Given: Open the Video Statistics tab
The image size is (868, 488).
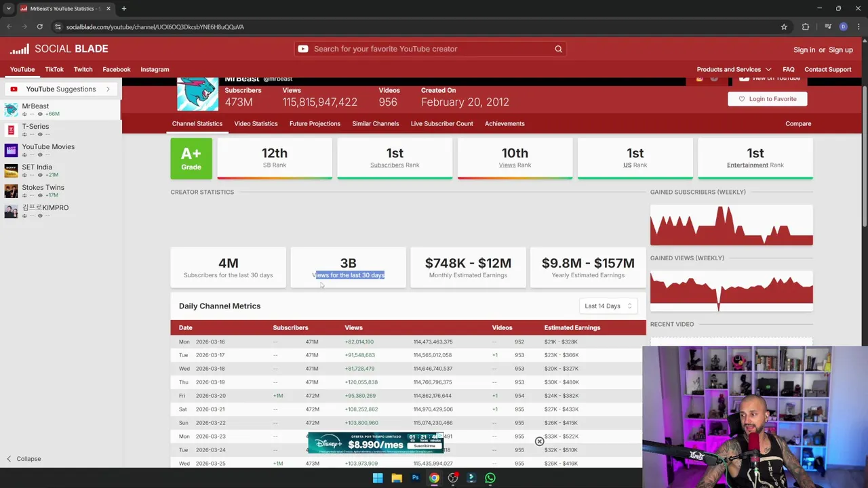Looking at the screenshot, I should [256, 123].
